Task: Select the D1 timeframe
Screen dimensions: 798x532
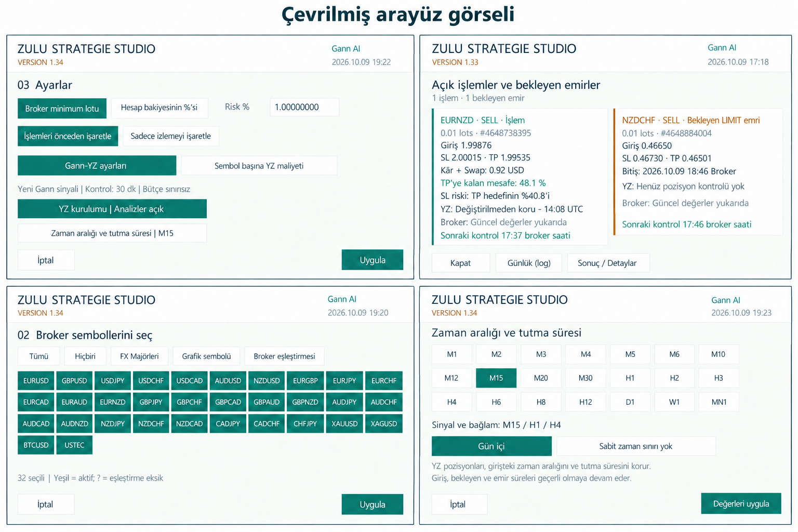Action: [630, 402]
